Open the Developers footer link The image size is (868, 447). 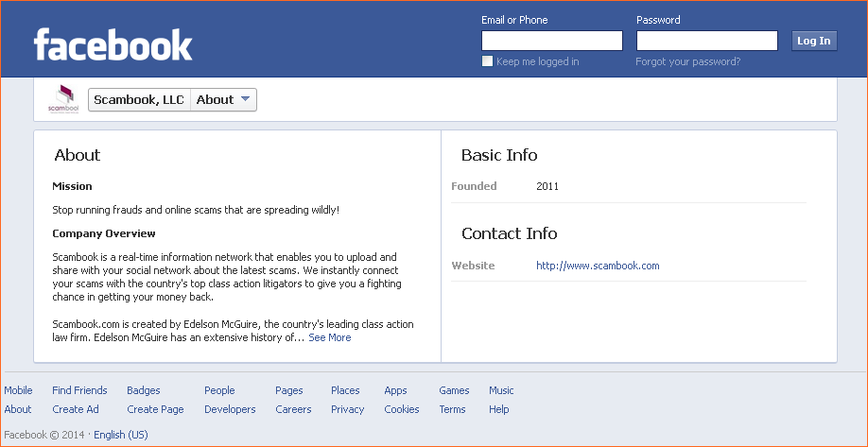[230, 409]
